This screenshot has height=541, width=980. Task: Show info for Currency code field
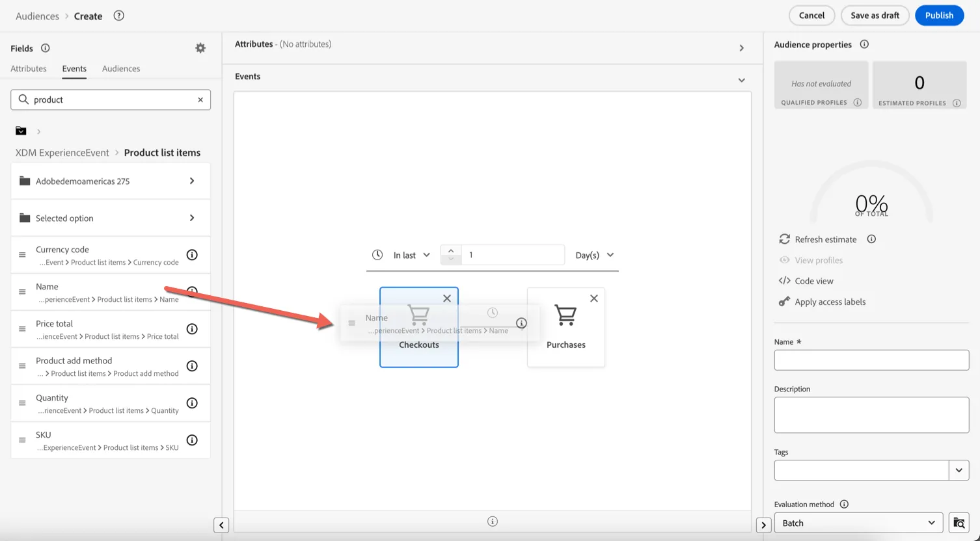point(192,255)
